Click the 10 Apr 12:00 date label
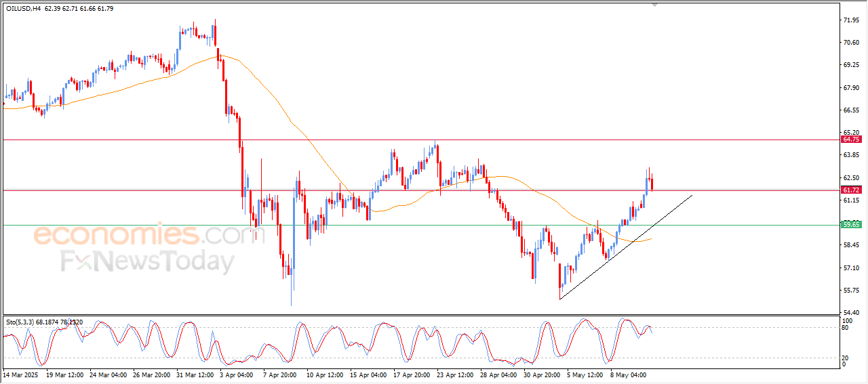868x384 pixels. [324, 374]
